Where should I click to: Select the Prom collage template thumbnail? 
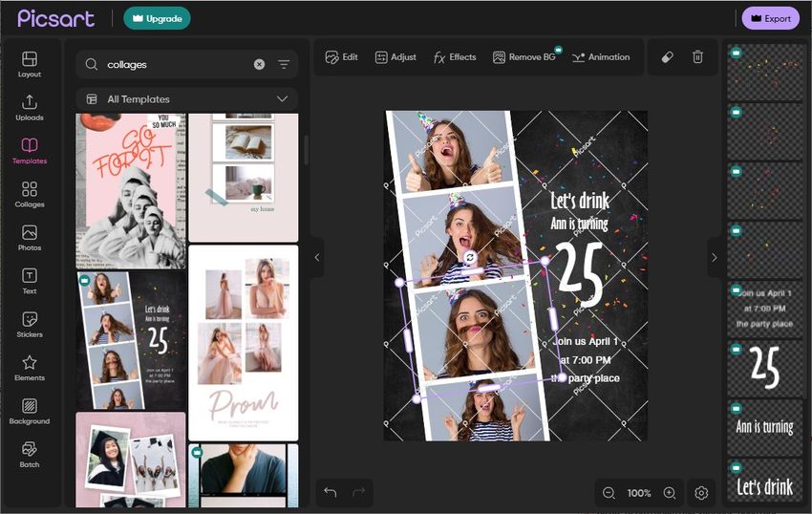[x=243, y=342]
